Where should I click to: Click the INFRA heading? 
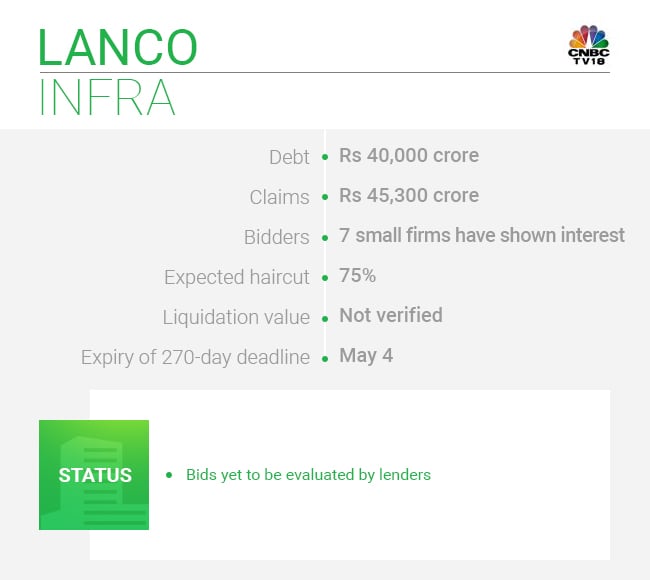click(107, 96)
